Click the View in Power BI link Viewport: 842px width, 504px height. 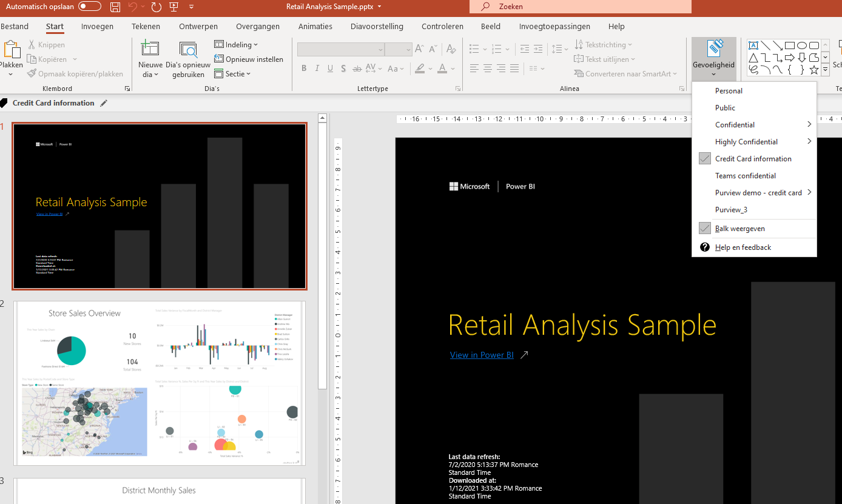(x=482, y=355)
